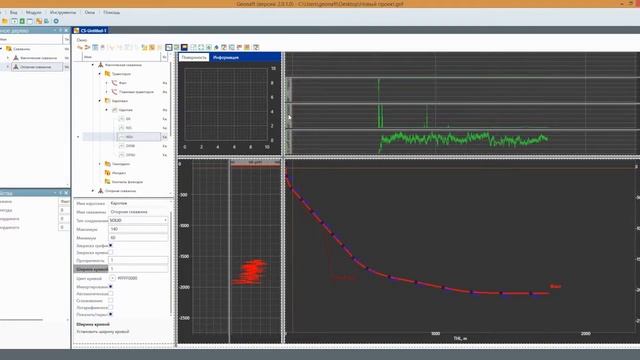Click the blank window icon in main toolbar
The image size is (640, 360).
click(x=30, y=21)
